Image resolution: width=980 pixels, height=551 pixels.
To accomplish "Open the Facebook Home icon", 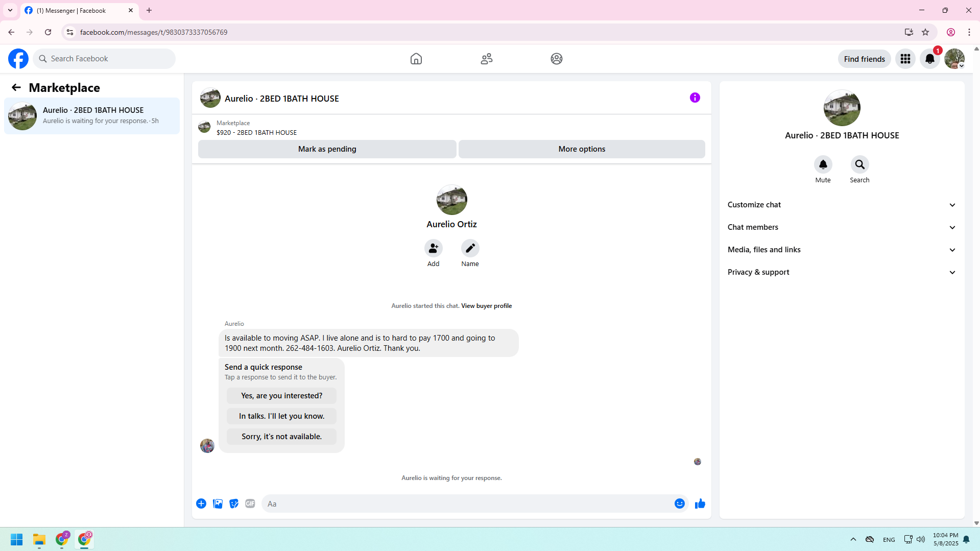I will tap(416, 59).
